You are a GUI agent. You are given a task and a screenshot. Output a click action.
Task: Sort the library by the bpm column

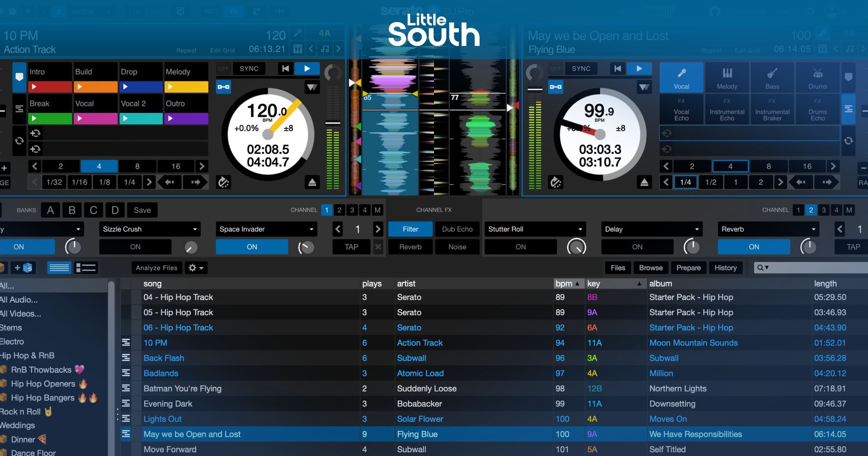(568, 284)
